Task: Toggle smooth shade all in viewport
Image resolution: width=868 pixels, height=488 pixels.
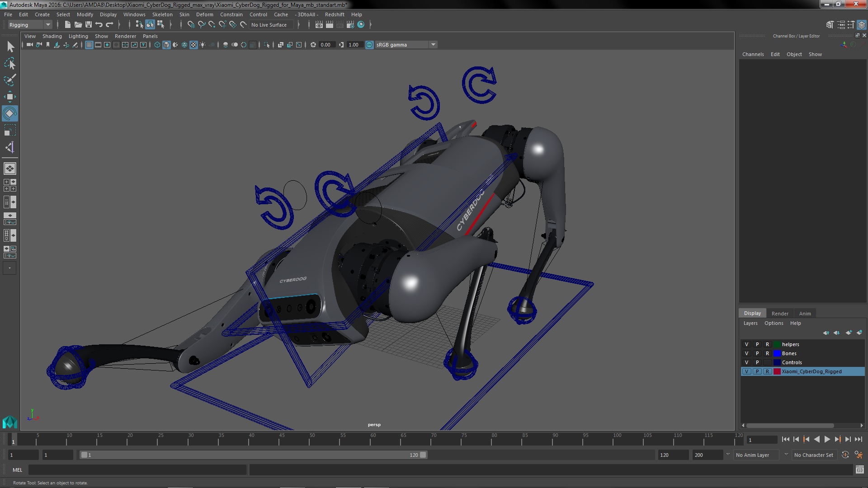Action: [166, 45]
